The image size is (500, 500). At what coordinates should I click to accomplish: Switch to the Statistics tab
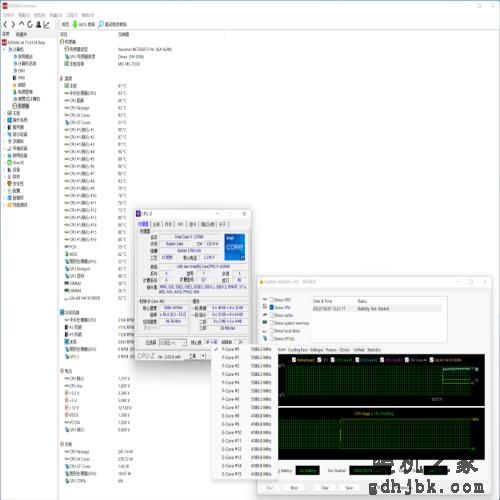[x=374, y=350]
